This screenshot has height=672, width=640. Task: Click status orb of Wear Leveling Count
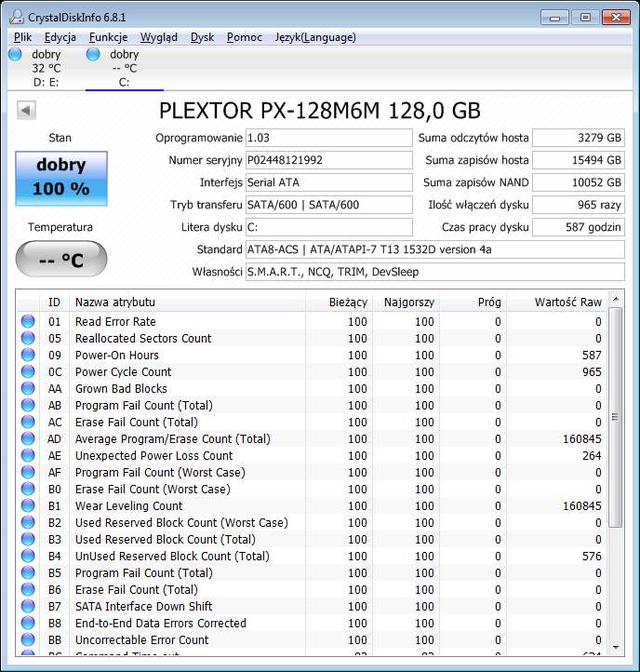tap(28, 505)
